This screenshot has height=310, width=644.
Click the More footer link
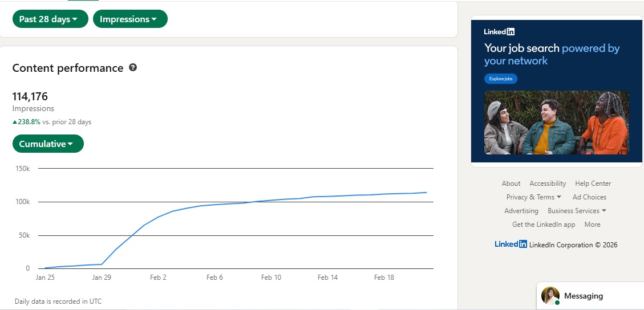[x=592, y=225]
